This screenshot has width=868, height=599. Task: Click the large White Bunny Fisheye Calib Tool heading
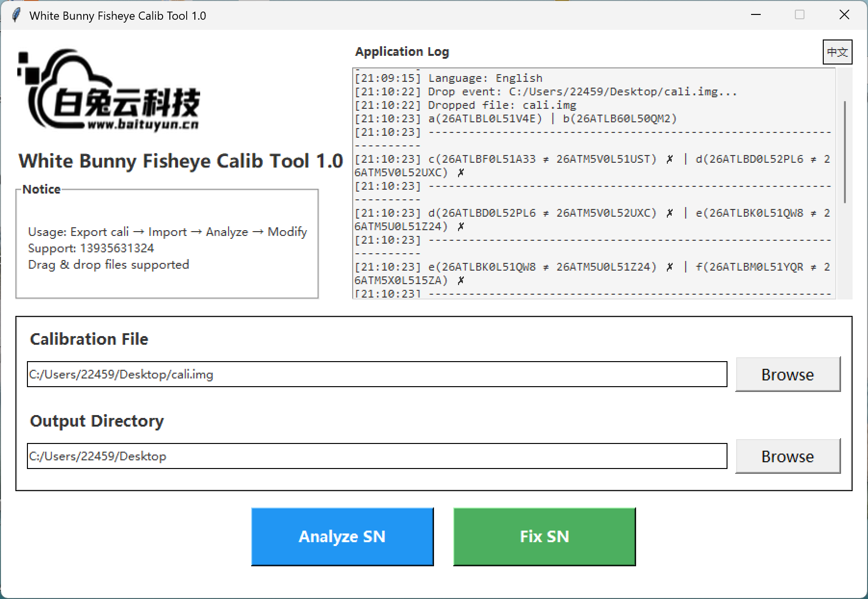[x=180, y=161]
